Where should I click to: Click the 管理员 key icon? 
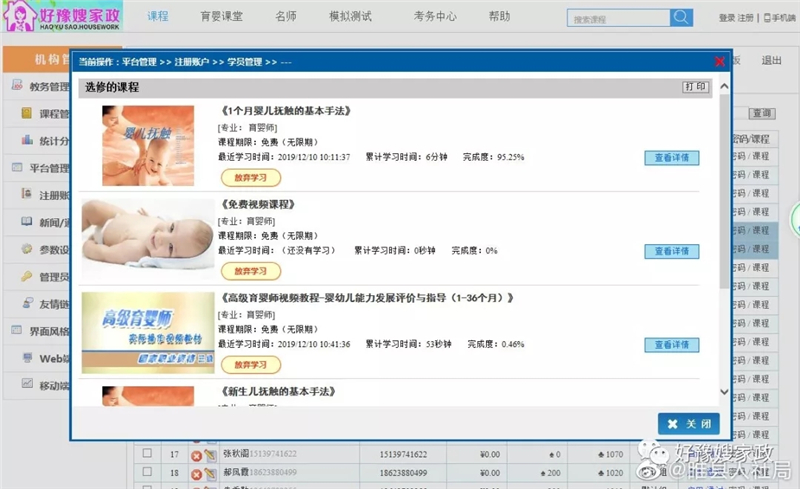(27, 276)
